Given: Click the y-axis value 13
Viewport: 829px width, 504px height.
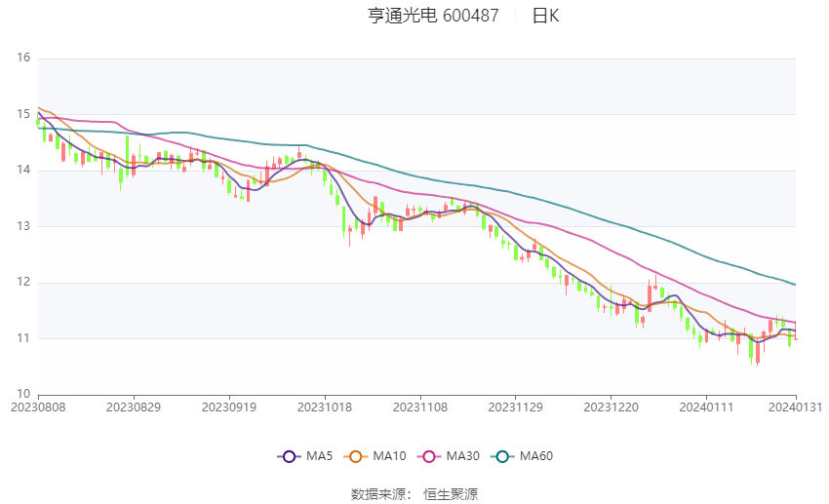Looking at the screenshot, I should tap(23, 226).
